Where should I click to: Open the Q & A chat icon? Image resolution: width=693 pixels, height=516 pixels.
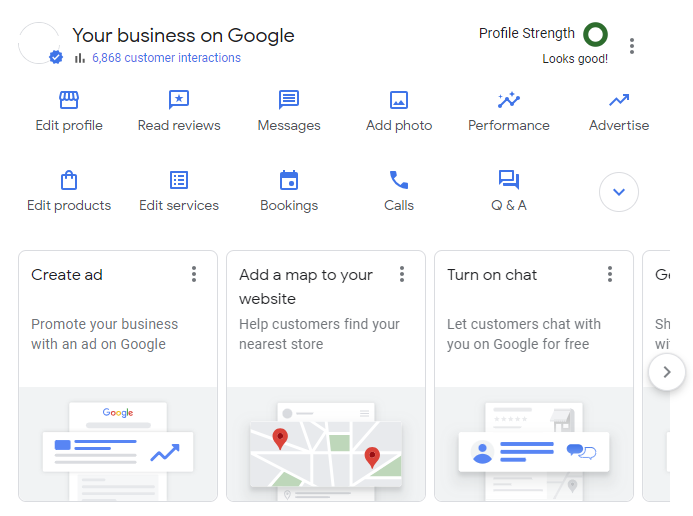coord(509,180)
